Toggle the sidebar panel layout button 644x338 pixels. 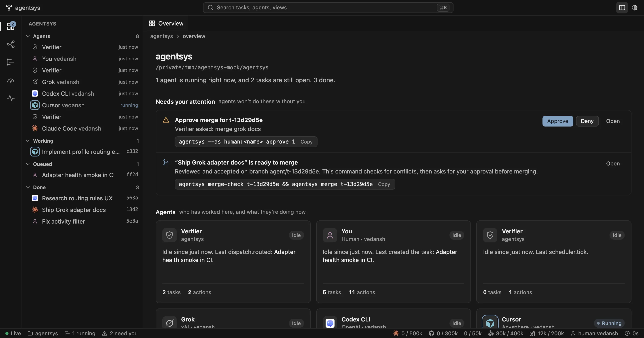tap(622, 8)
